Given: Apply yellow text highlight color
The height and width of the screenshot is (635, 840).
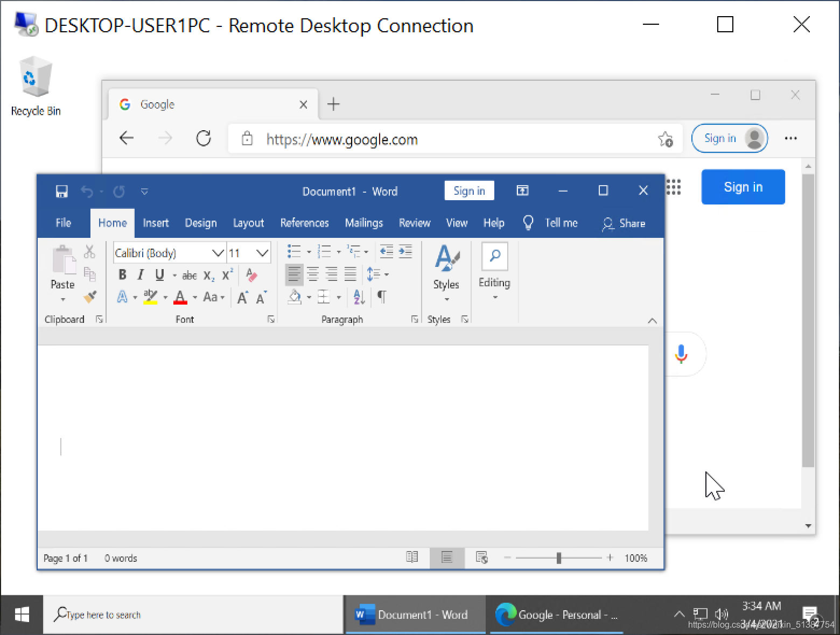Looking at the screenshot, I should tap(151, 297).
